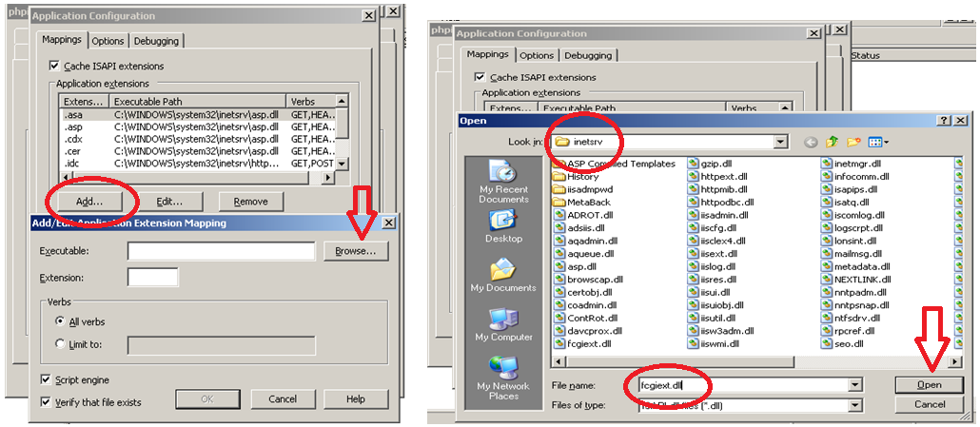The width and height of the screenshot is (980, 427).
Task: Toggle Script engine checkbox
Action: click(47, 380)
